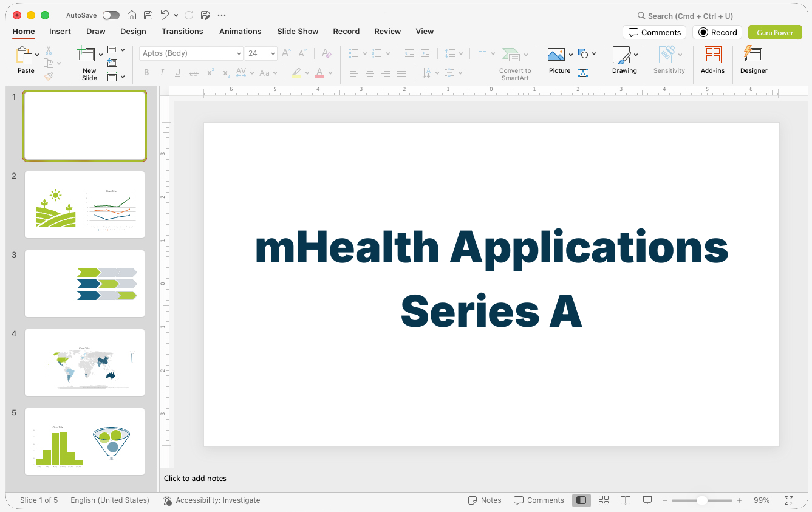The width and height of the screenshot is (812, 512).
Task: Open the font size 24 dropdown
Action: click(x=273, y=53)
